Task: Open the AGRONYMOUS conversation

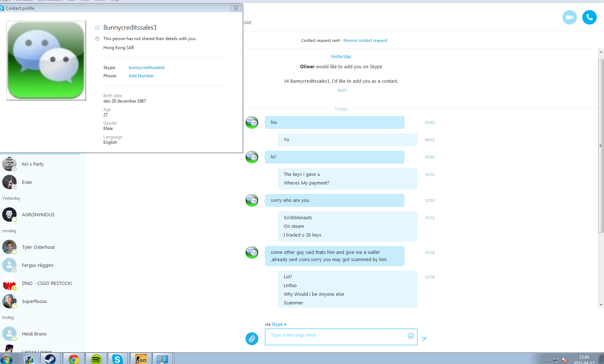Action: [x=42, y=214]
